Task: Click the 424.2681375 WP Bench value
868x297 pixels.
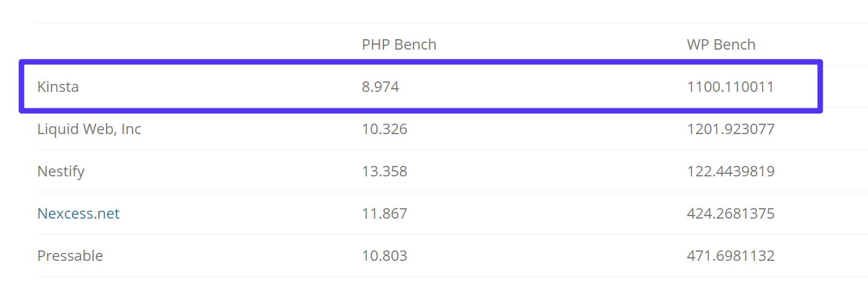Action: [x=731, y=214]
